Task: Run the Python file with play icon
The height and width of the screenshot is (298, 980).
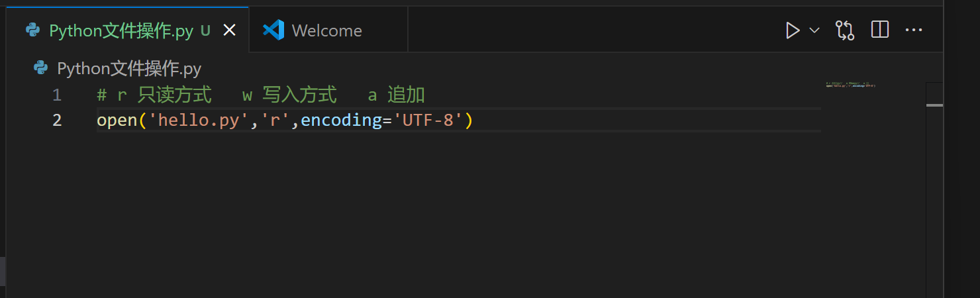Action: (x=792, y=30)
